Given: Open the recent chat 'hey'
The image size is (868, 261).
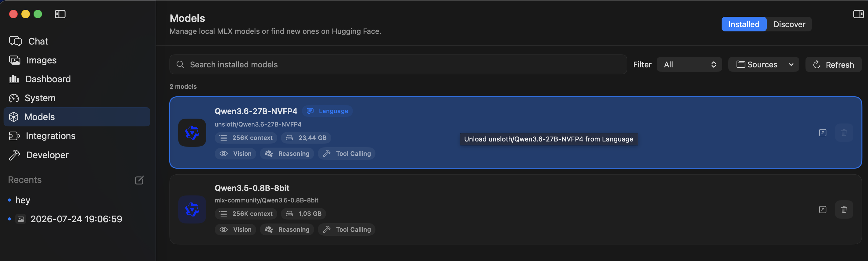Looking at the screenshot, I should (23, 200).
